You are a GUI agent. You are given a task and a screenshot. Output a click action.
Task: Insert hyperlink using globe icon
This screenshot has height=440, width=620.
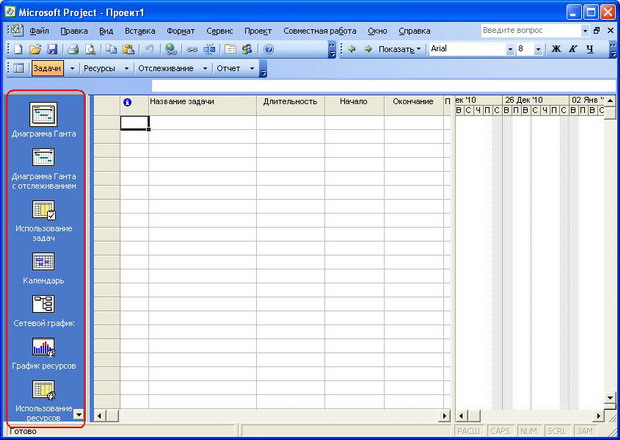pyautogui.click(x=171, y=49)
